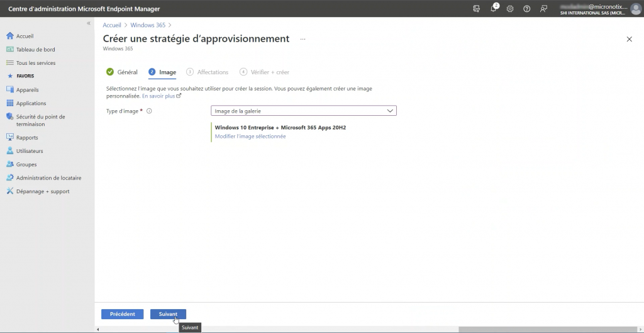The width and height of the screenshot is (644, 333).
Task: Click Windows 10 Entreprise + Microsoft 365 Apps 20H2 text
Action: [280, 127]
